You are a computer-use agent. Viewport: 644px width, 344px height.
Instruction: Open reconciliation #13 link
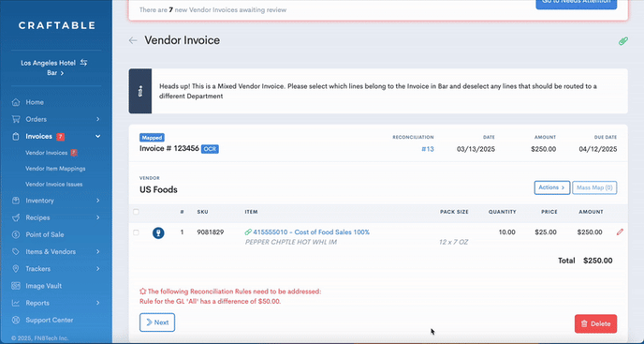tap(428, 149)
